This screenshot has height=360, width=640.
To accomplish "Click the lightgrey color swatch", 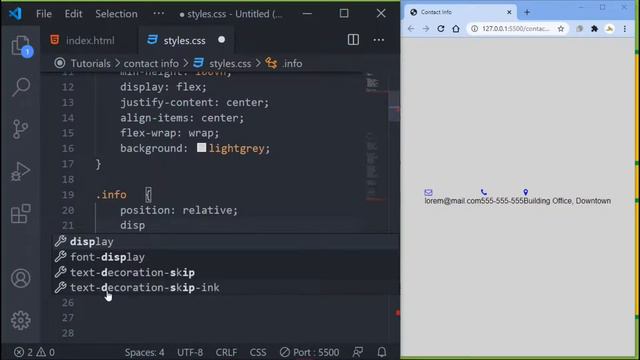I will click(201, 147).
